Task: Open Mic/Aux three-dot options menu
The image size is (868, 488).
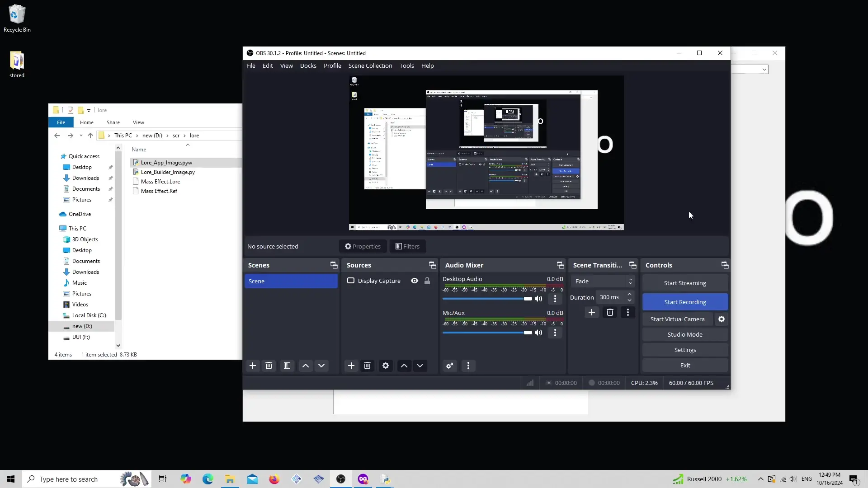Action: pyautogui.click(x=555, y=333)
